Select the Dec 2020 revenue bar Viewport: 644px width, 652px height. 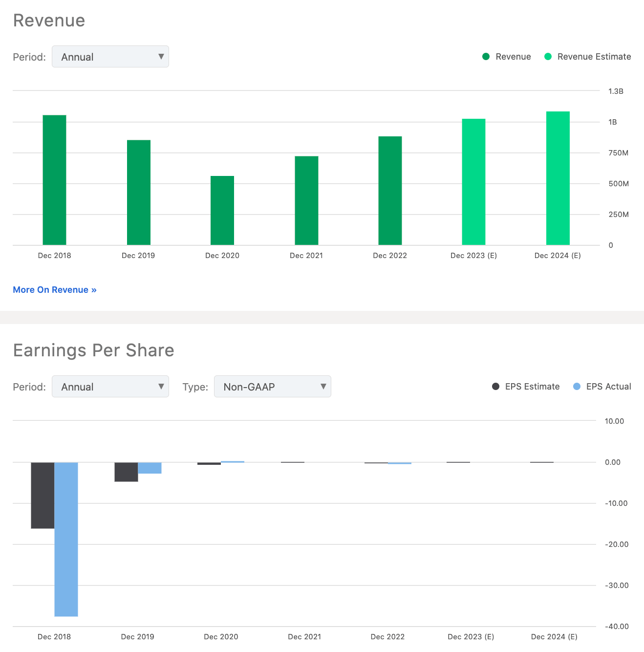(222, 211)
